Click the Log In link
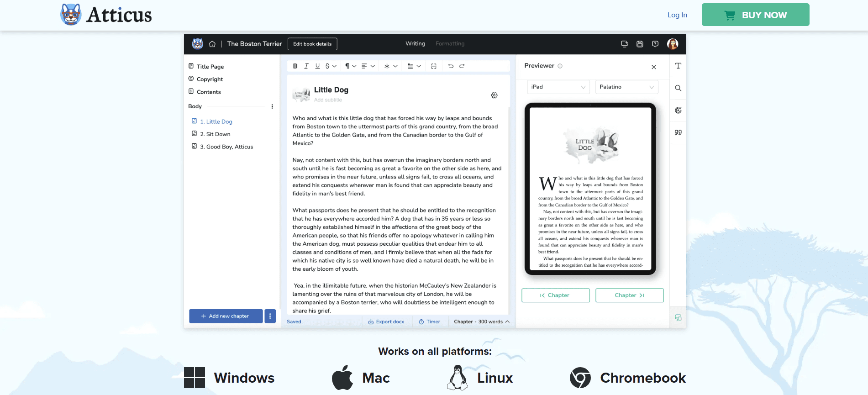 677,15
